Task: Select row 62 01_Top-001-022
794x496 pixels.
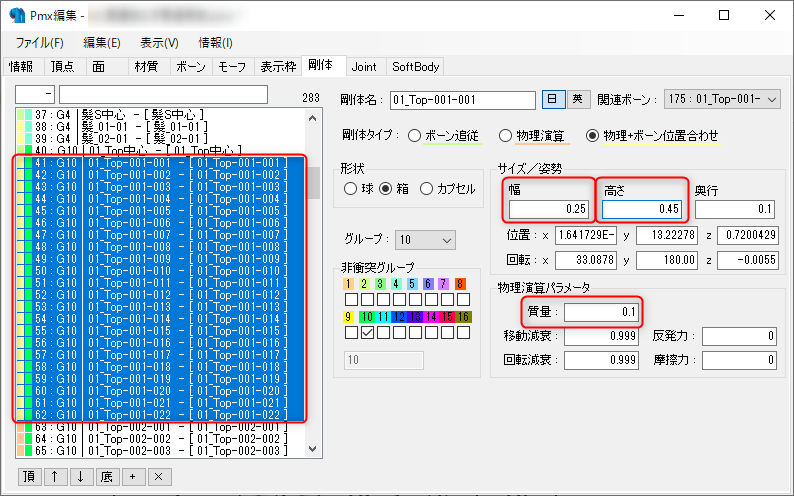Action: pos(160,415)
